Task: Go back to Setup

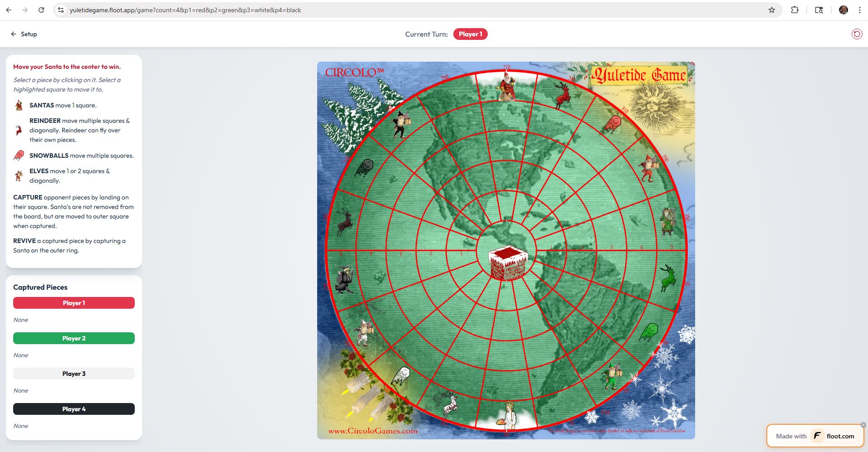Action: pos(24,34)
